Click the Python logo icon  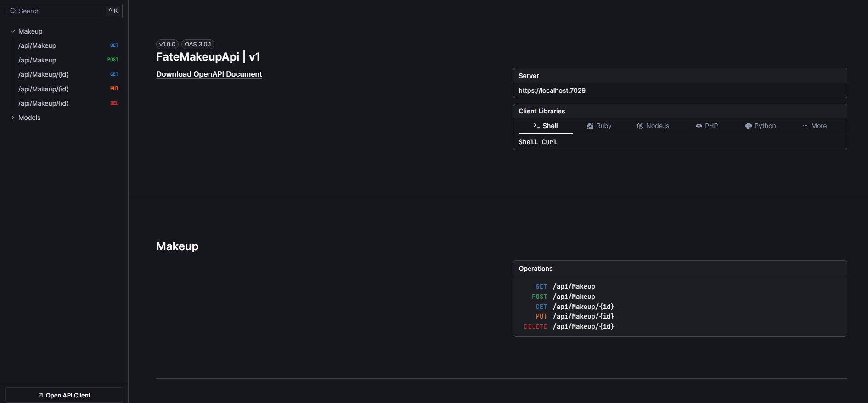pos(748,126)
